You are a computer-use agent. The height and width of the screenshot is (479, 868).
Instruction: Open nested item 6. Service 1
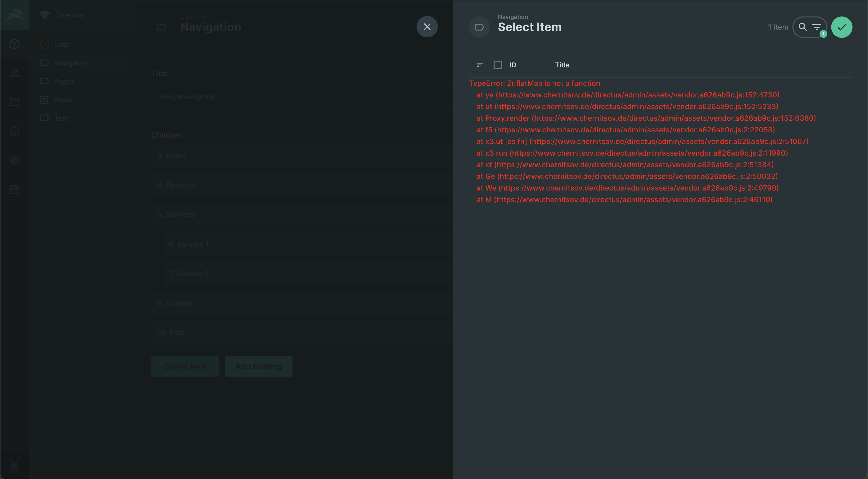[308, 244]
